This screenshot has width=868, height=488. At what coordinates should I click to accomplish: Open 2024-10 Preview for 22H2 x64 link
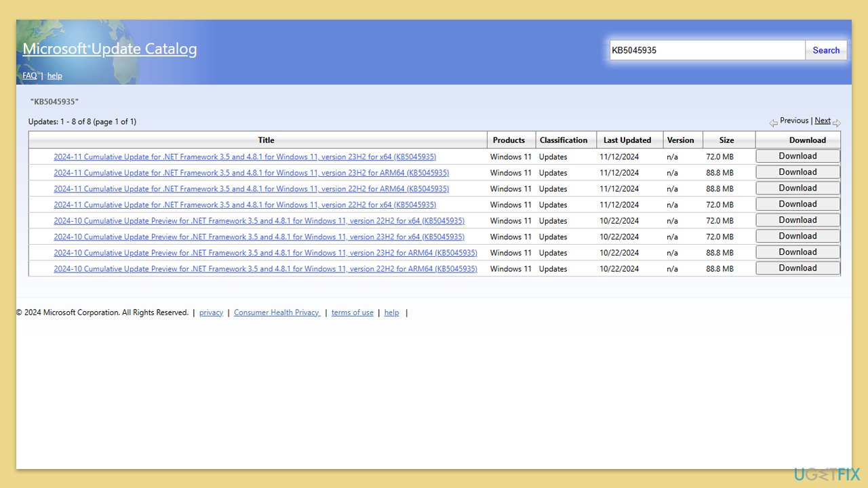click(x=259, y=221)
